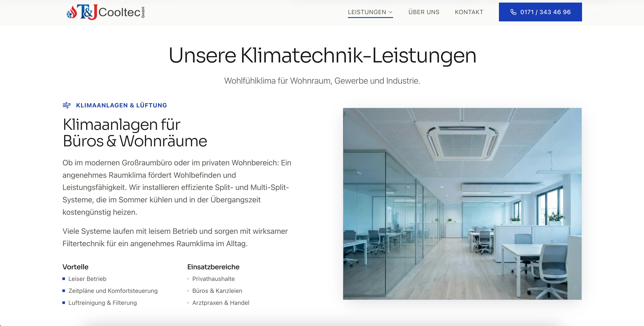644x326 pixels.
Task: Click the Einsatzbereiche section heading
Action: (x=213, y=267)
